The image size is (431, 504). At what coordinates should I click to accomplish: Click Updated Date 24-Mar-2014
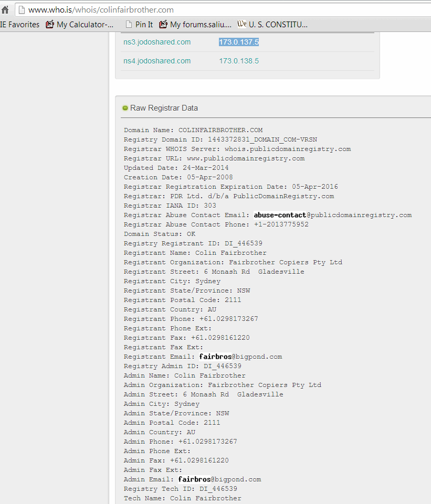click(x=176, y=168)
